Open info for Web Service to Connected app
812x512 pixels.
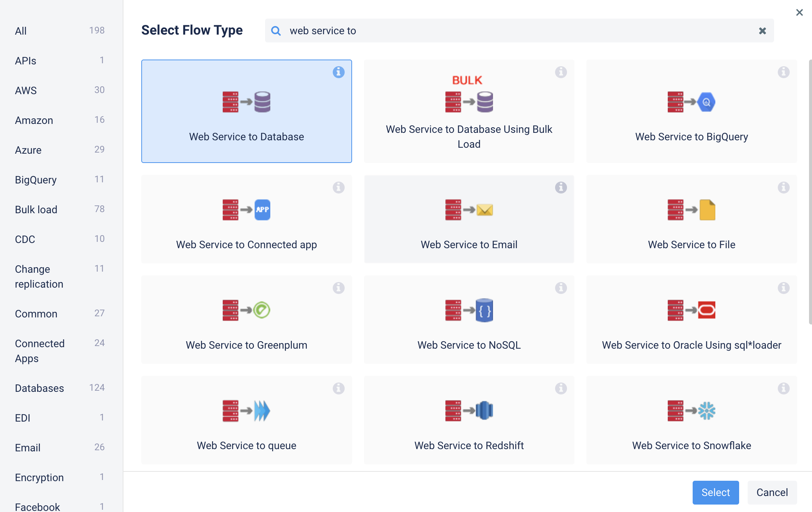click(x=338, y=187)
